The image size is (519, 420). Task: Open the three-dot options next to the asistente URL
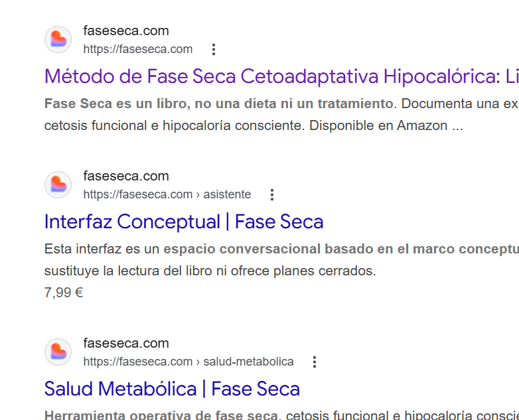tap(271, 194)
